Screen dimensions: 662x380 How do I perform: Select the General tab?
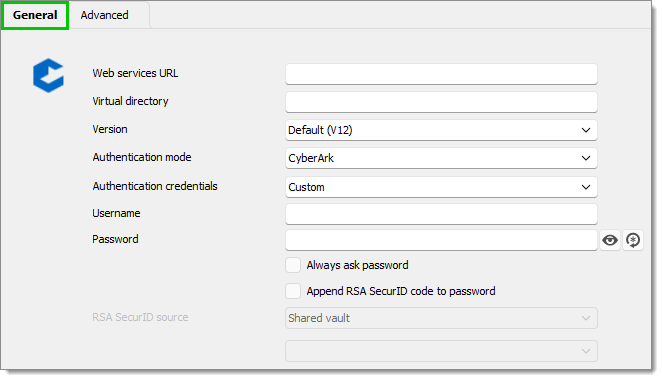pyautogui.click(x=35, y=15)
